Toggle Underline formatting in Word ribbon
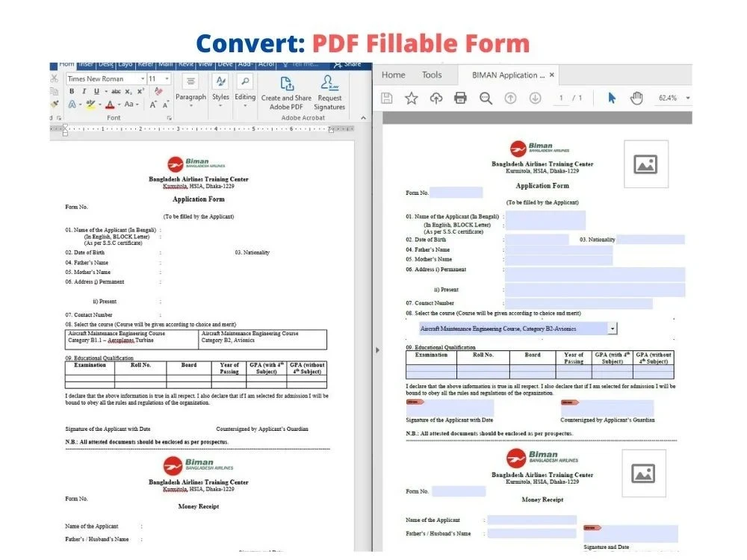The width and height of the screenshot is (747, 560). click(x=96, y=91)
